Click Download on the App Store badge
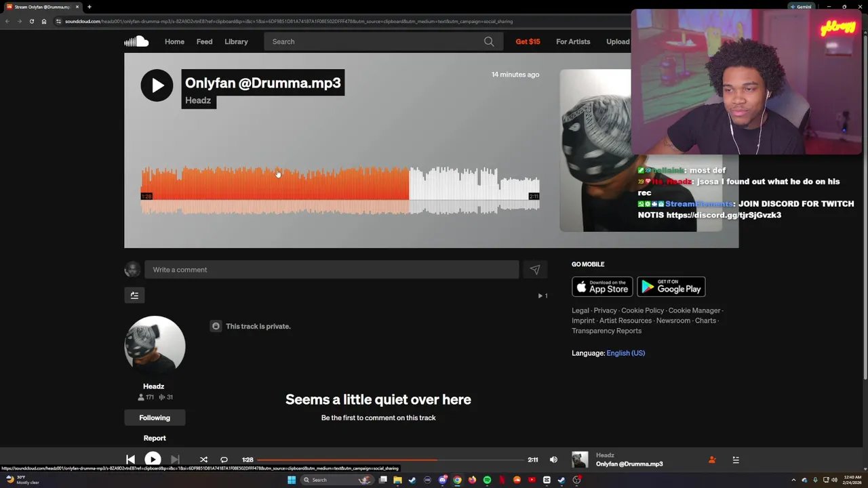The height and width of the screenshot is (488, 868). pos(602,287)
